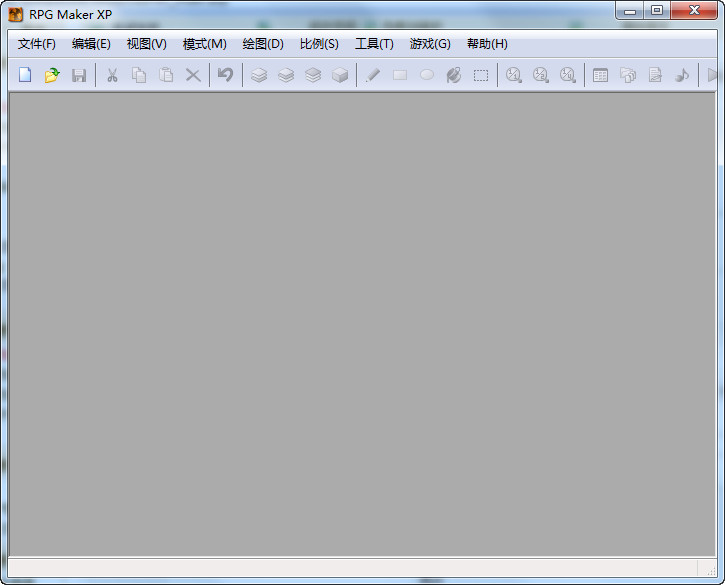Image resolution: width=725 pixels, height=585 pixels.
Task: Delete using the X toolbar icon
Action: [x=193, y=75]
